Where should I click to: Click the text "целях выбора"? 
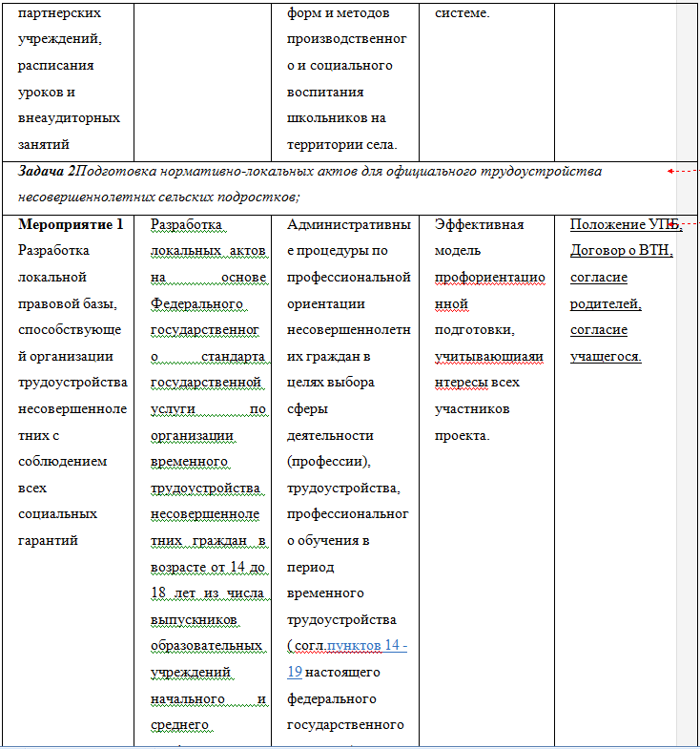click(331, 383)
